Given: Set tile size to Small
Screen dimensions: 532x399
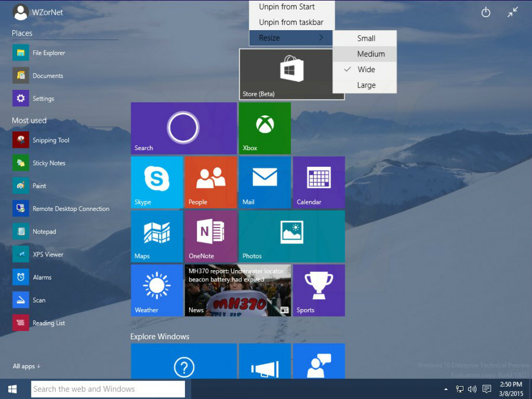Looking at the screenshot, I should tap(366, 38).
